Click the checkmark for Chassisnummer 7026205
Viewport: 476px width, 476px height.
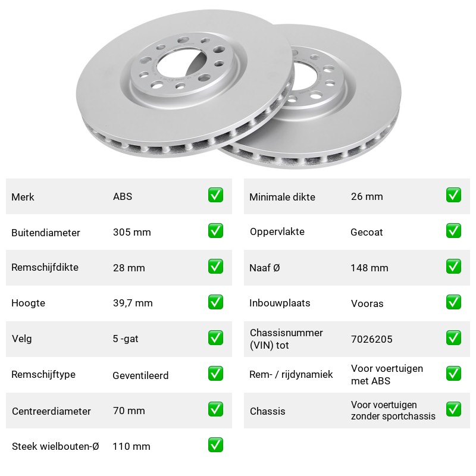453,338
